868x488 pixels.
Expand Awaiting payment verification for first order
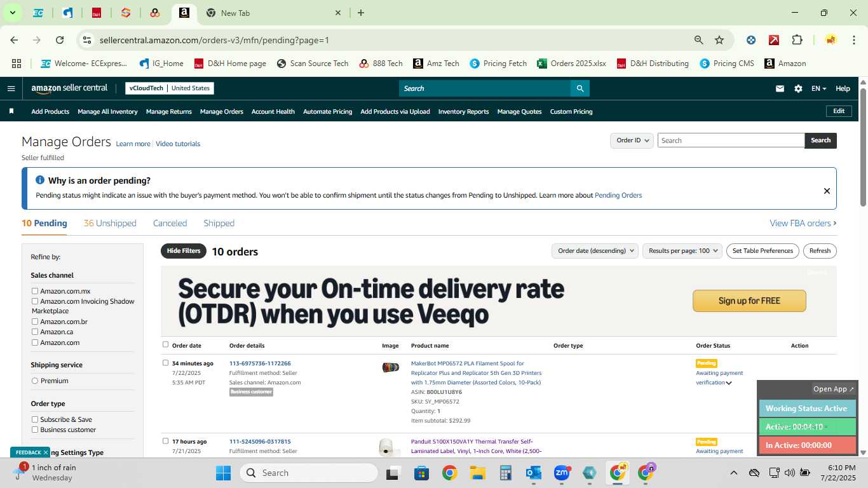[x=729, y=383]
